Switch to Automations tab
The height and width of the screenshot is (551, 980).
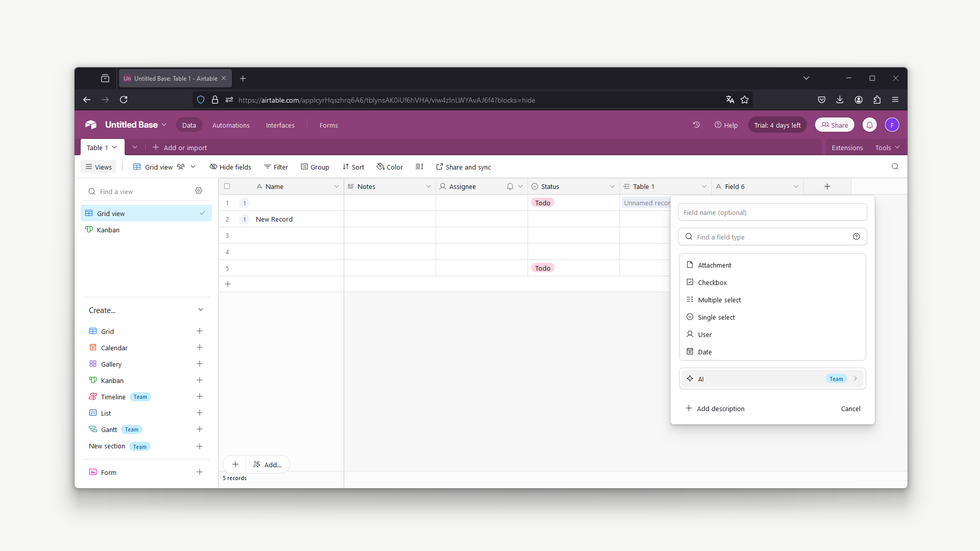coord(231,125)
